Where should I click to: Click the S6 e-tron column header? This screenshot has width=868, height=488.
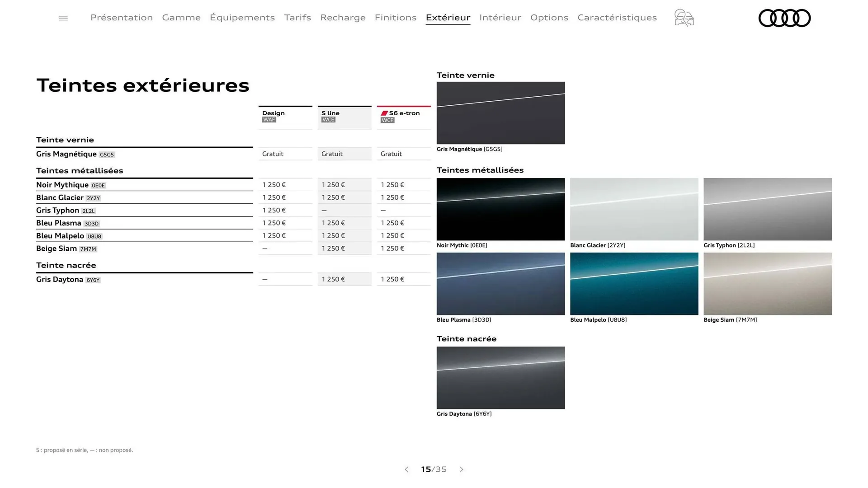[403, 116]
